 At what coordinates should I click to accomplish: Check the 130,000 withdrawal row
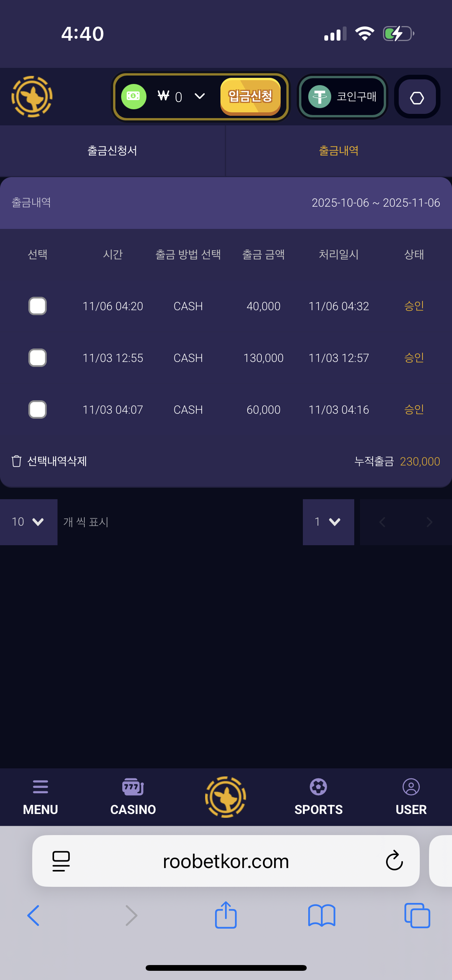click(x=38, y=358)
